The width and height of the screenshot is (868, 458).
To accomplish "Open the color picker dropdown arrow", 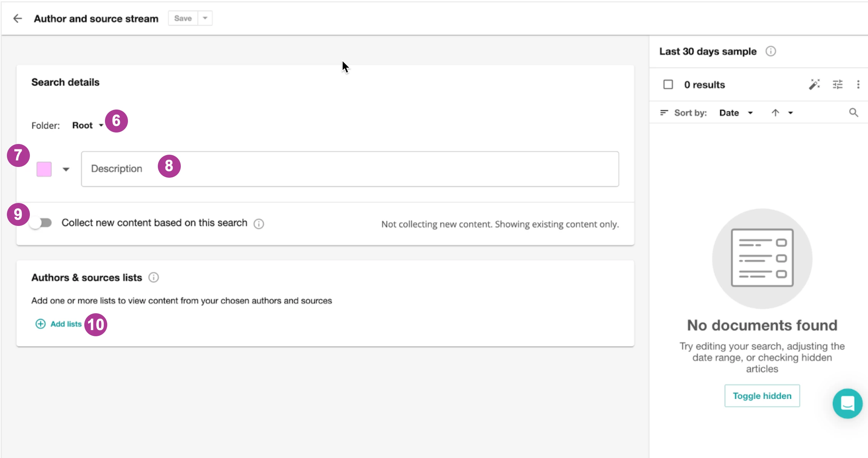I will pyautogui.click(x=66, y=169).
